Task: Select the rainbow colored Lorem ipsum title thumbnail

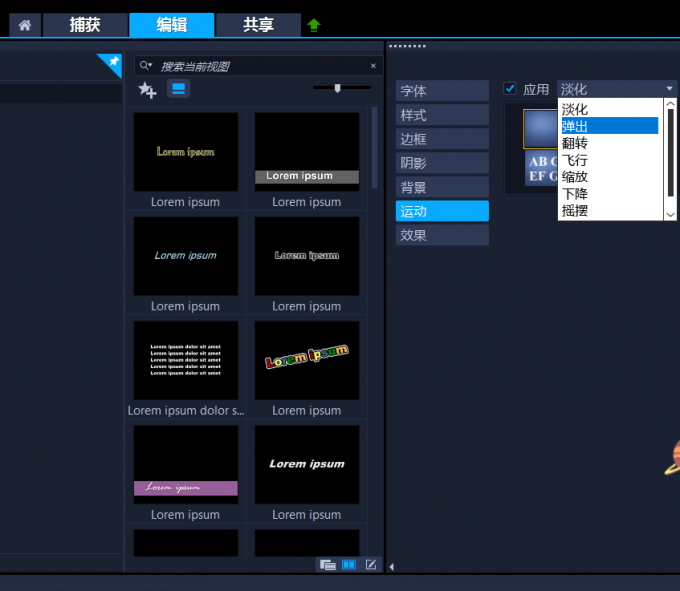Action: [306, 359]
